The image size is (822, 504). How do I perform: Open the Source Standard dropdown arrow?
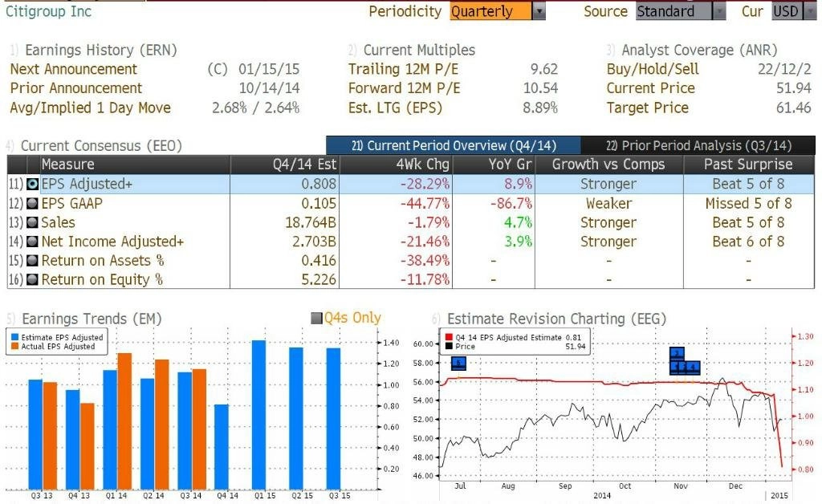(719, 11)
